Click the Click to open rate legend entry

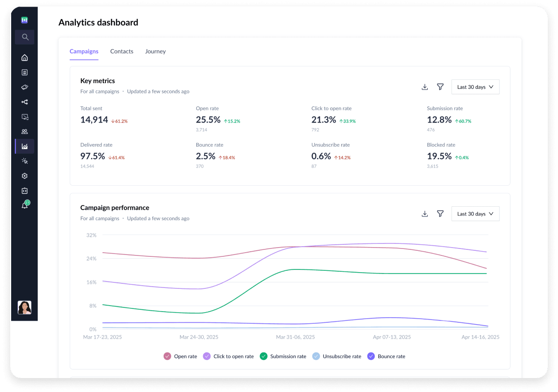coord(228,356)
